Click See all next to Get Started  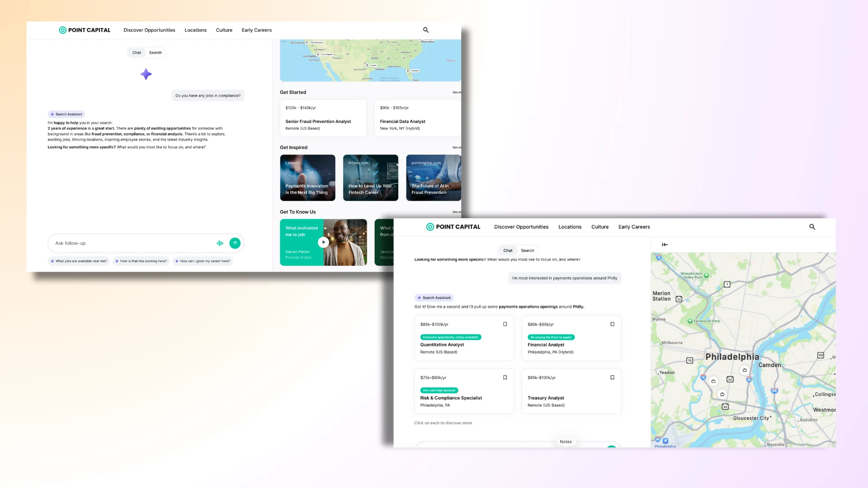(457, 92)
